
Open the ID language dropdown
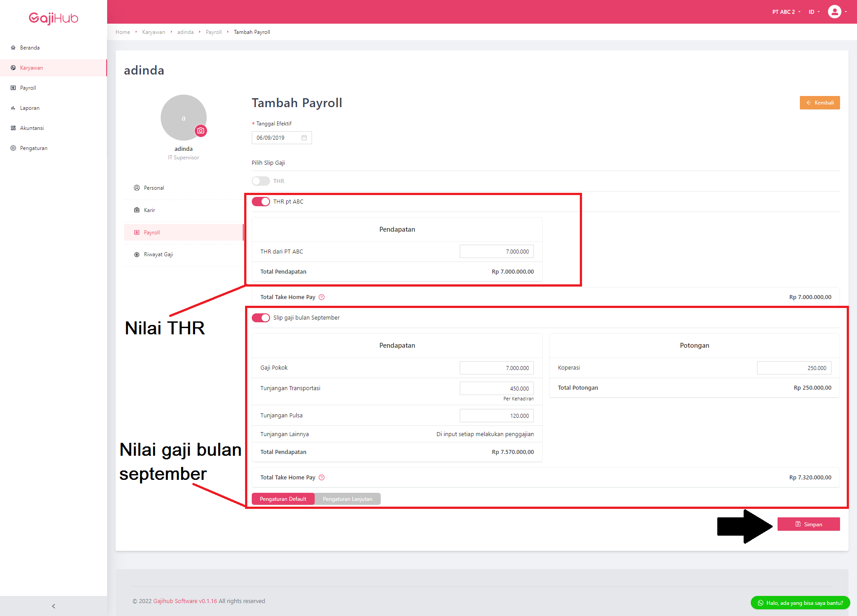tap(813, 12)
